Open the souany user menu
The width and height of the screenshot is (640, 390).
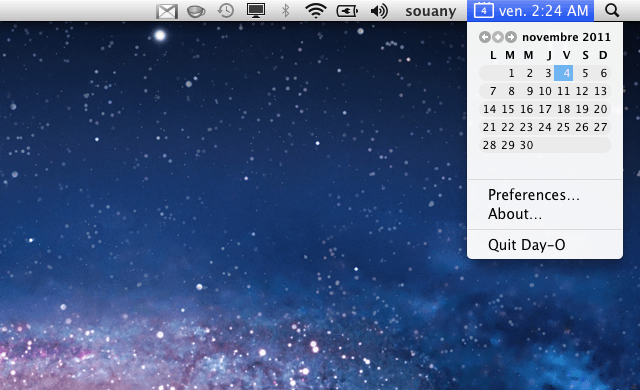pos(431,11)
